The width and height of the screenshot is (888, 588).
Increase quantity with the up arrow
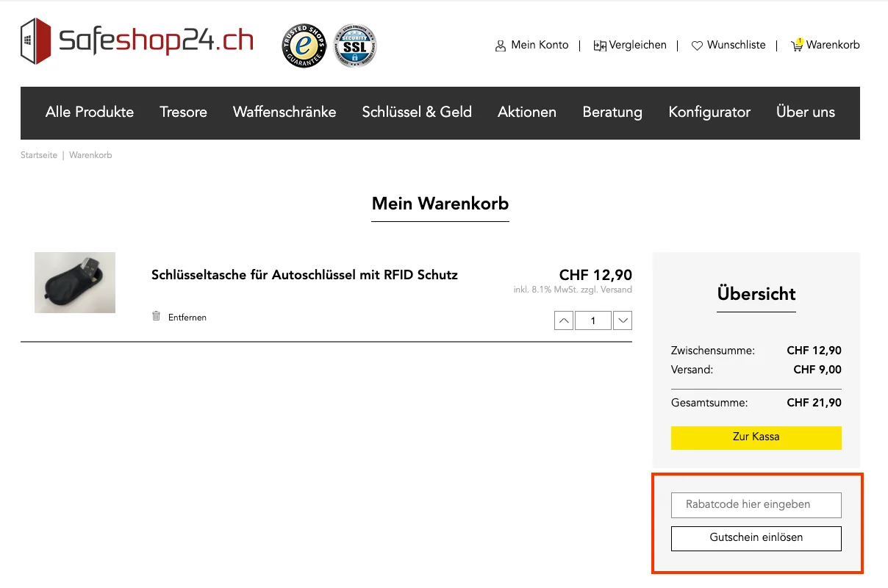click(x=563, y=320)
